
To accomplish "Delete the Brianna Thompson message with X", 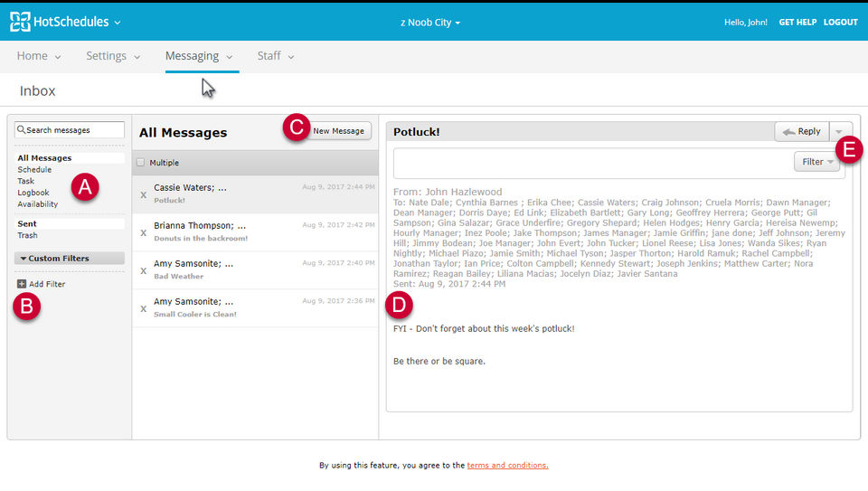I will point(144,233).
